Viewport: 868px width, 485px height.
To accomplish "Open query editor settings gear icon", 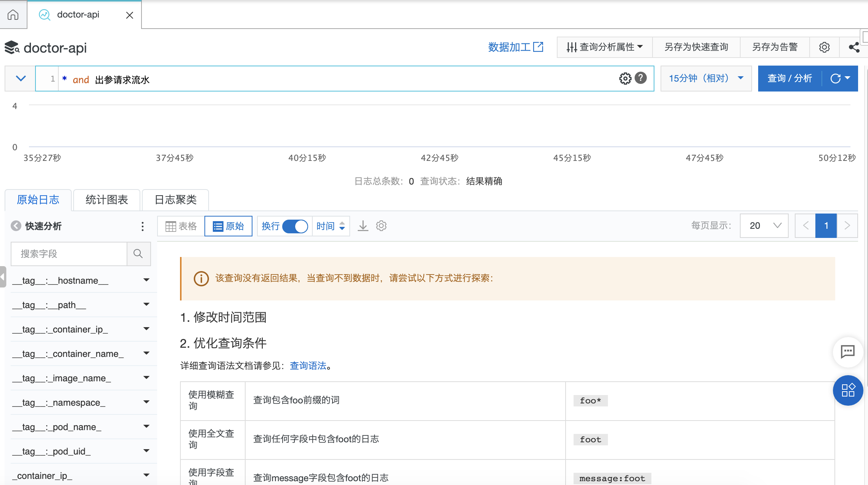I will [625, 78].
